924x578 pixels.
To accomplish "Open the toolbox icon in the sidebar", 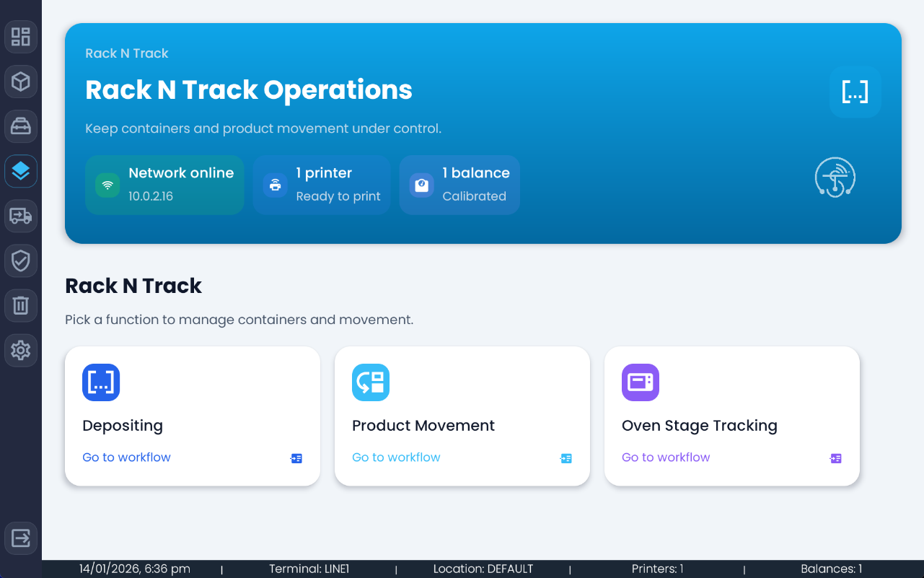I will point(21,126).
